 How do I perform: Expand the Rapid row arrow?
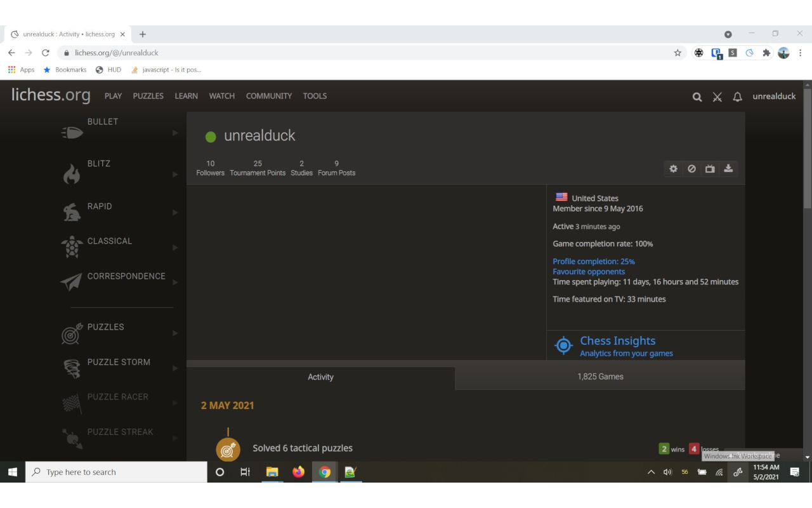coord(175,212)
